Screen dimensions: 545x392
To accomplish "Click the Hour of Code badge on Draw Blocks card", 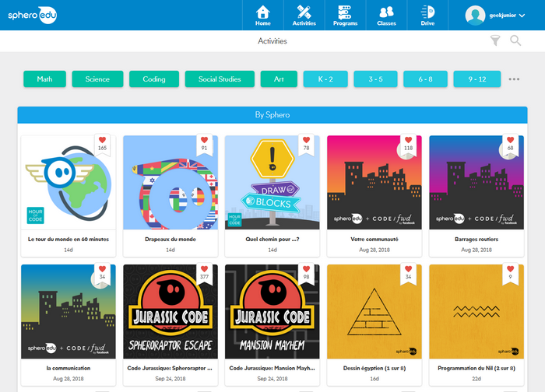I will tap(234, 220).
